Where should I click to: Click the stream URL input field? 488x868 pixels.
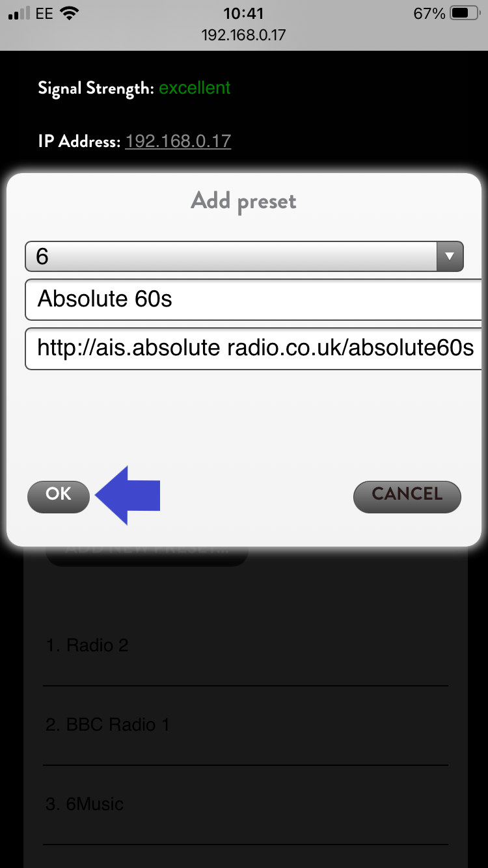[252, 349]
